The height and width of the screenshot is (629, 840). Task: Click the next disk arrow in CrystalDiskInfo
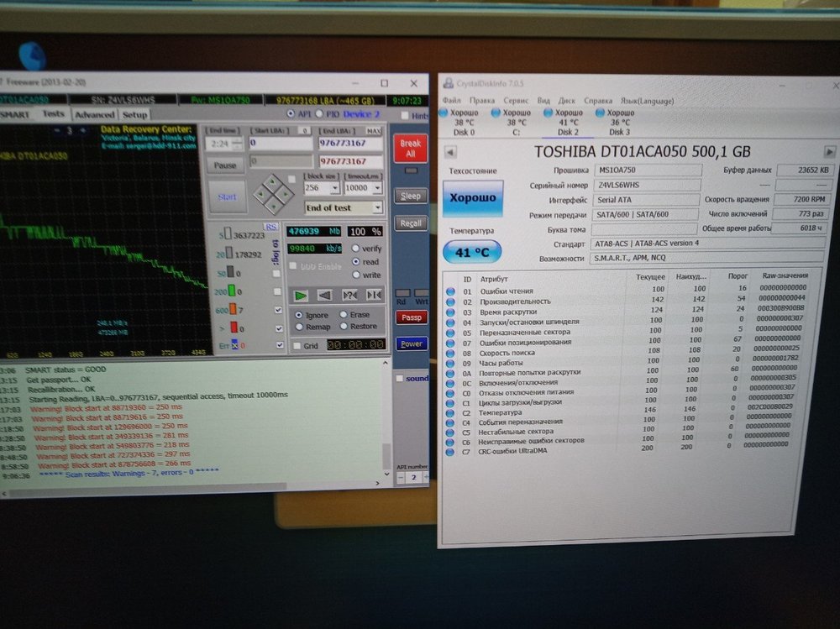(x=830, y=151)
